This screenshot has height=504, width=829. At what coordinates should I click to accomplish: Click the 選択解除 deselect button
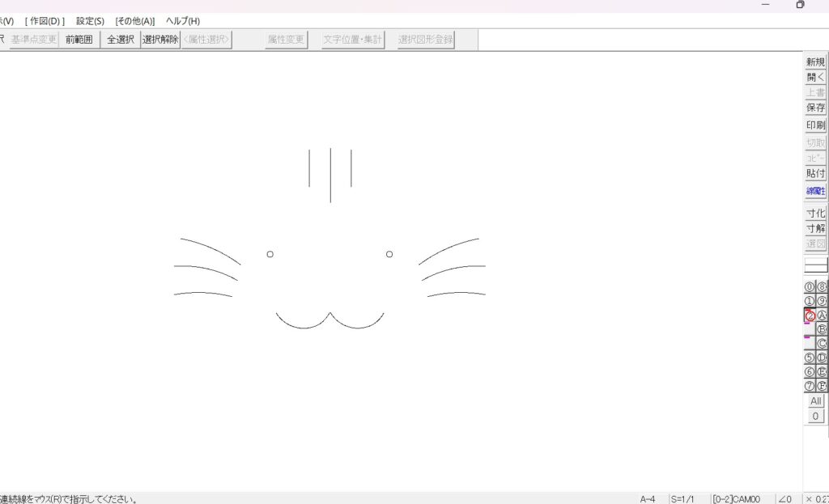[160, 40]
